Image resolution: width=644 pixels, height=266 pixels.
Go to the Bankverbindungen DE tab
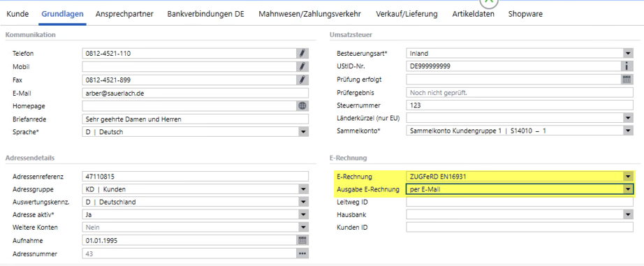tap(206, 14)
